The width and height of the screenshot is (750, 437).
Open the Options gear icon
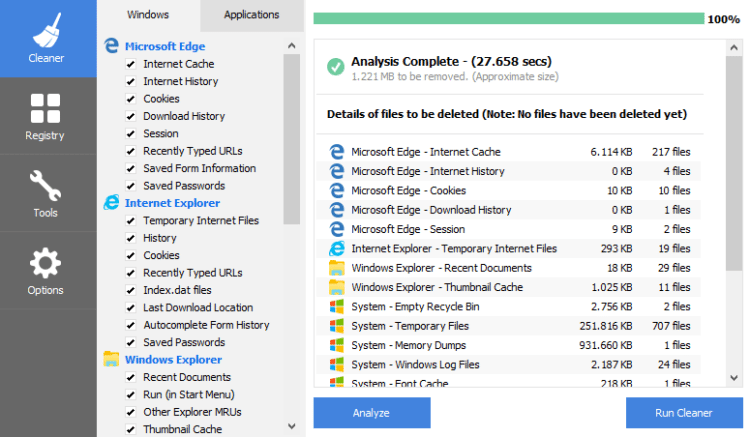(45, 263)
